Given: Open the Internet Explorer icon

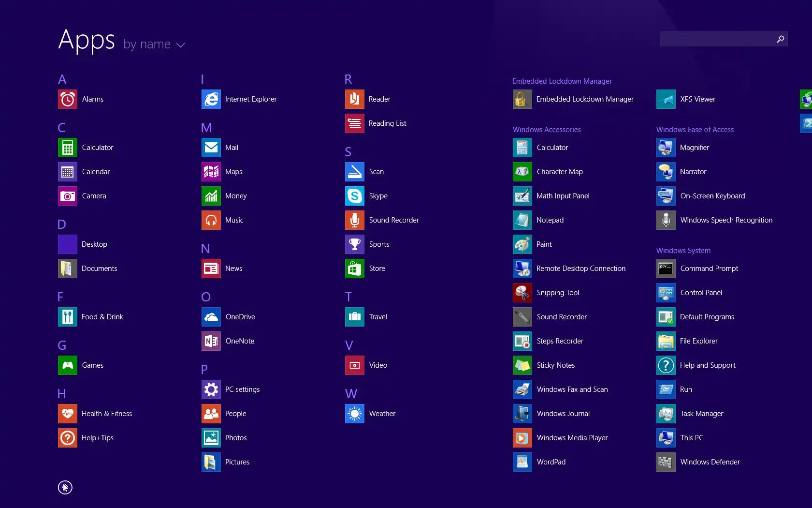Looking at the screenshot, I should click(x=211, y=99).
